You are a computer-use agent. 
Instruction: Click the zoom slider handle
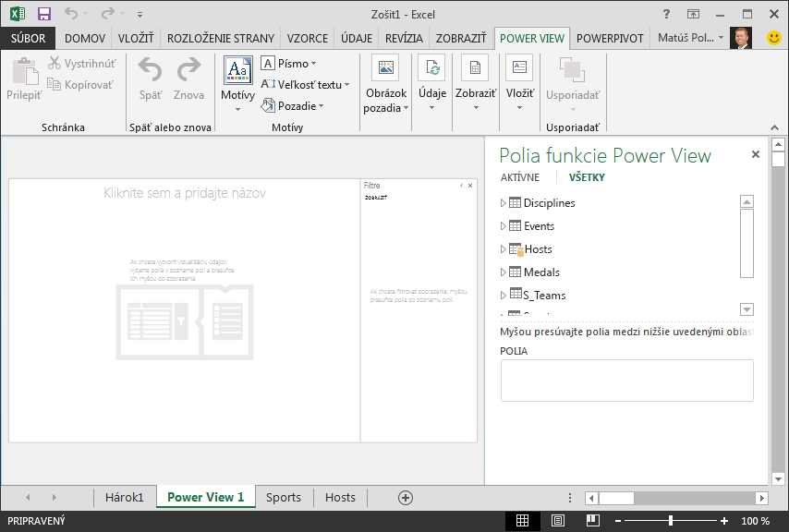click(x=671, y=521)
